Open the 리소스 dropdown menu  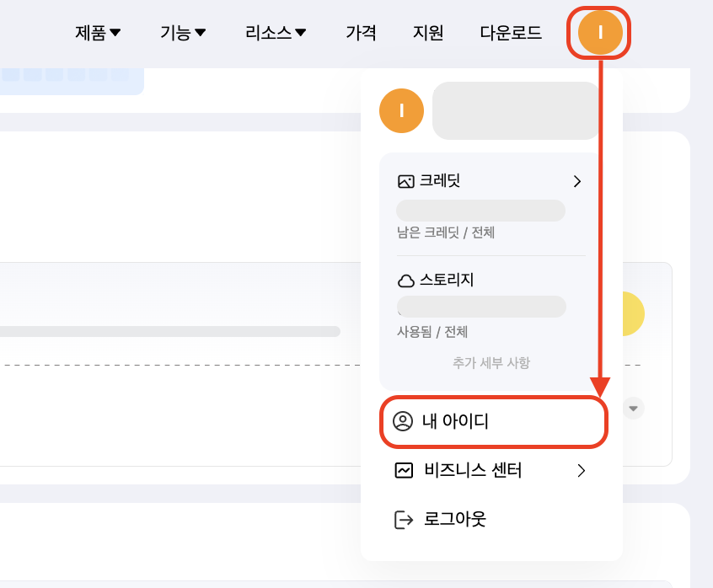pos(276,33)
